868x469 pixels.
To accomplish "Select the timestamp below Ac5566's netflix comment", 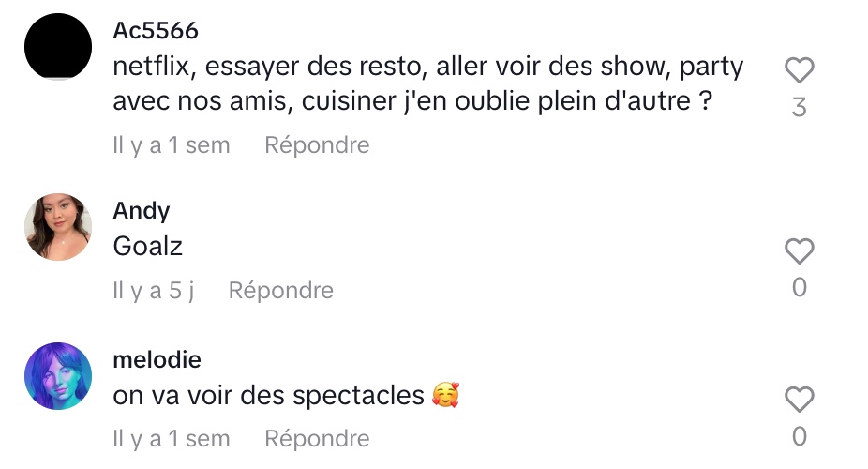I will click(172, 145).
